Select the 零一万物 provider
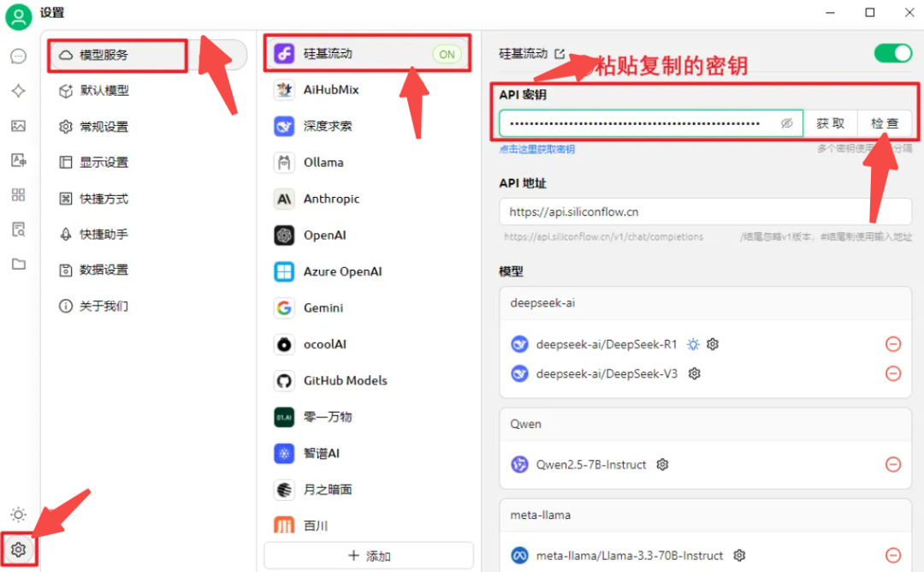This screenshot has width=924, height=572. click(368, 417)
